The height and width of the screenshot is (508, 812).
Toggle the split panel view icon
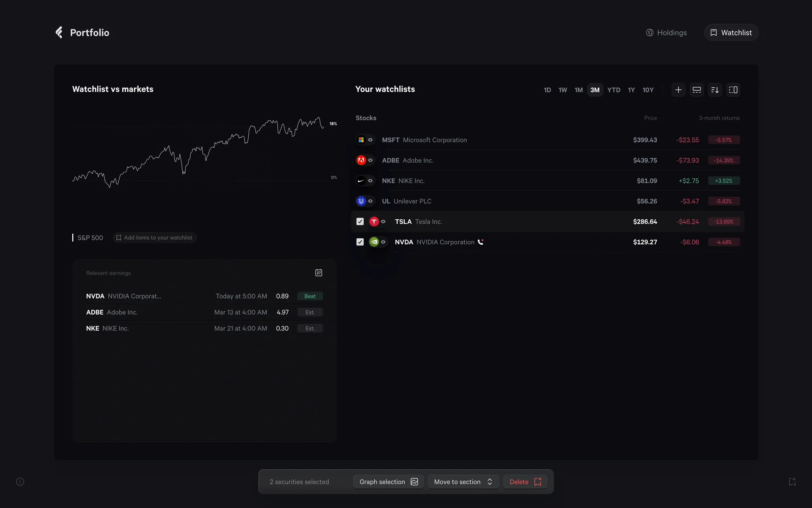coord(733,90)
